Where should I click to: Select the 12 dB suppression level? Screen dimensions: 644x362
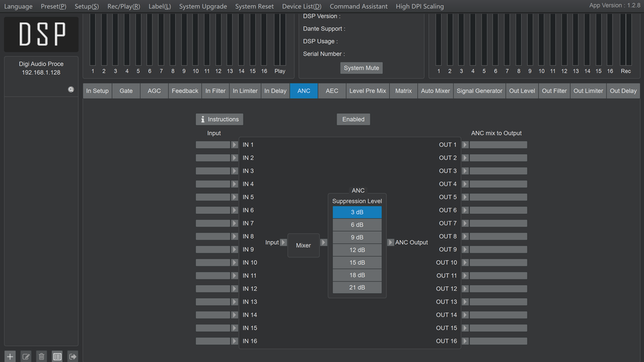(x=357, y=250)
